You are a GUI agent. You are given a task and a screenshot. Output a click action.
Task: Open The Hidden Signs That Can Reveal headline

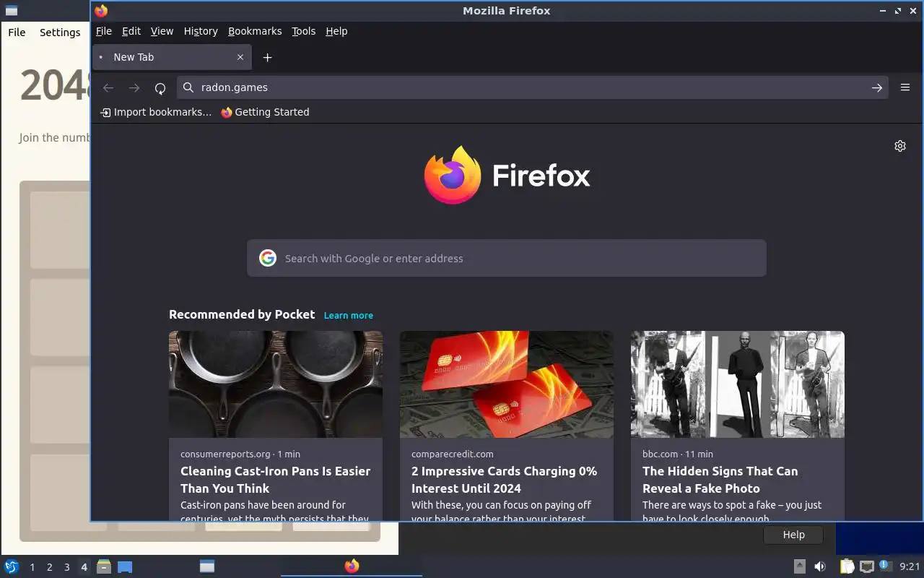(720, 480)
